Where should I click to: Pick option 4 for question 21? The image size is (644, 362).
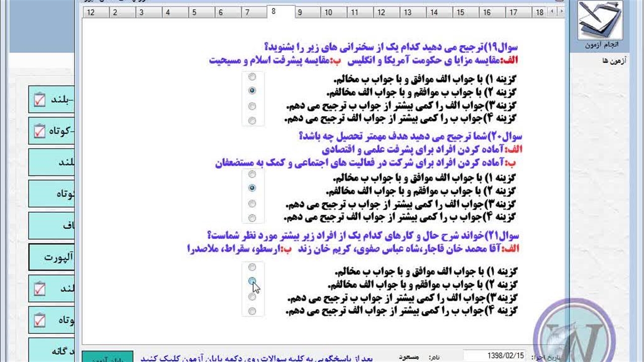click(x=252, y=311)
